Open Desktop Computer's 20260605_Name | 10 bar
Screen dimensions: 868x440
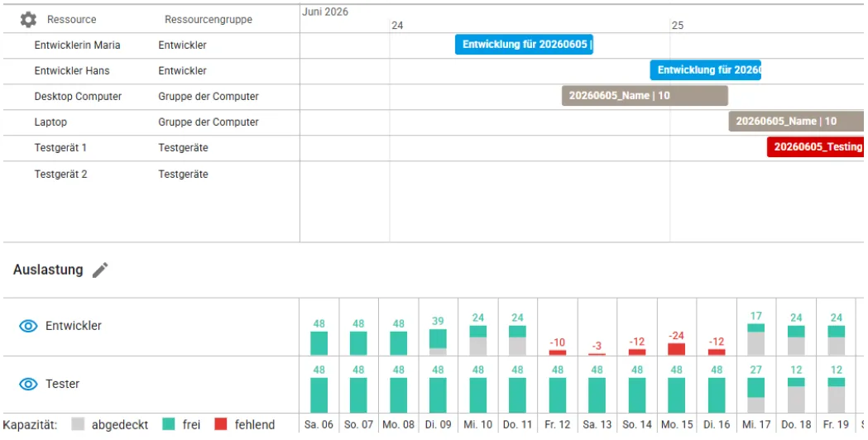click(x=645, y=96)
